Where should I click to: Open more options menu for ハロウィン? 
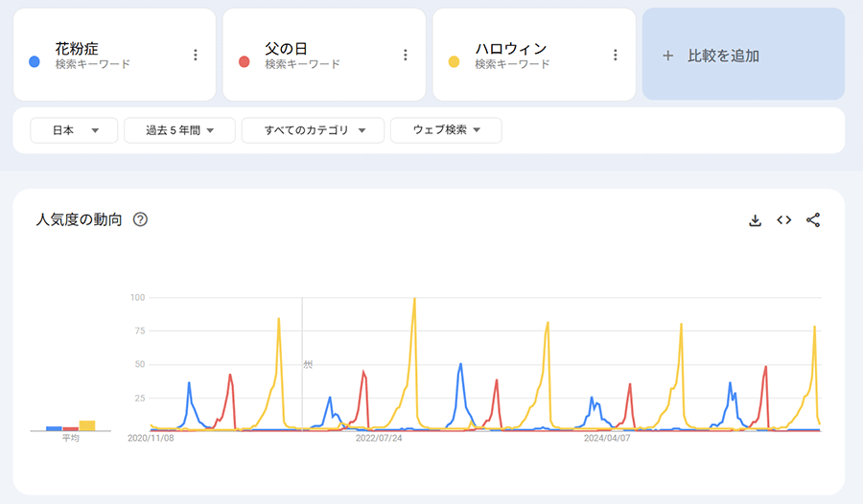tap(616, 56)
